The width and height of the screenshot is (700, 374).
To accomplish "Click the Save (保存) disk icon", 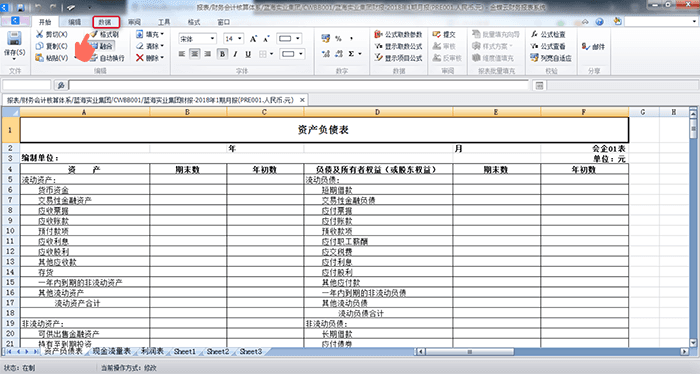I will pyautogui.click(x=14, y=39).
